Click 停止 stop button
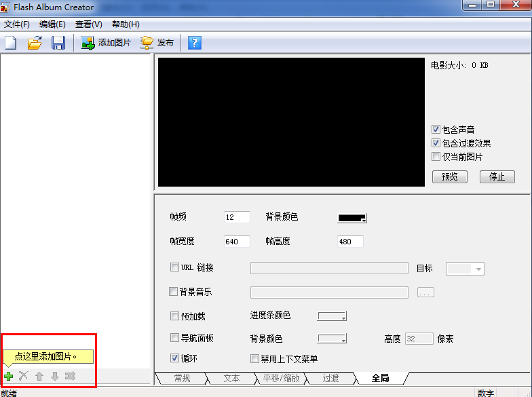532x397 pixels. coord(497,176)
